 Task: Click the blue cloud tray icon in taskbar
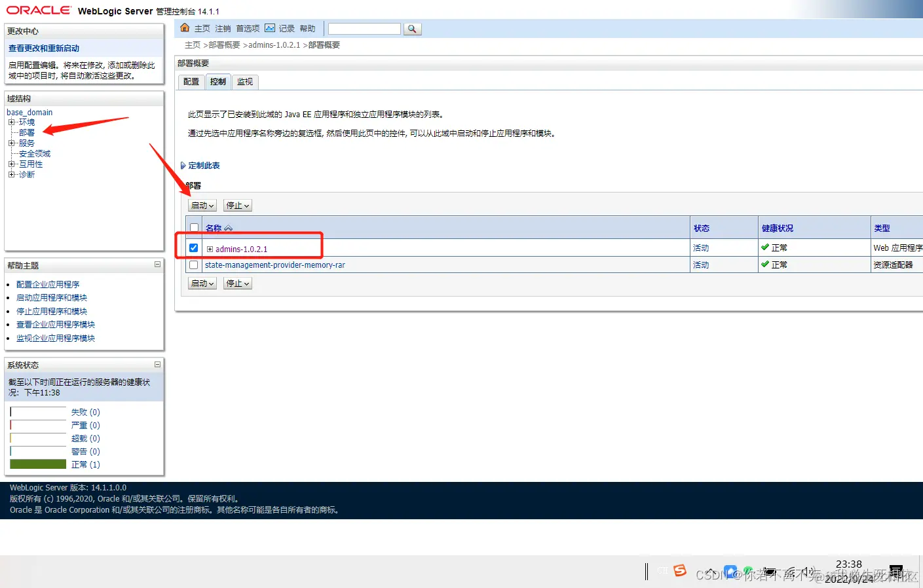point(730,572)
